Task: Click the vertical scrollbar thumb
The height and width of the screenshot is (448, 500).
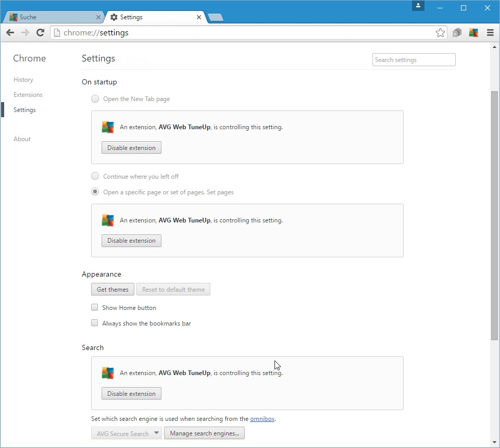Action: pyautogui.click(x=494, y=216)
